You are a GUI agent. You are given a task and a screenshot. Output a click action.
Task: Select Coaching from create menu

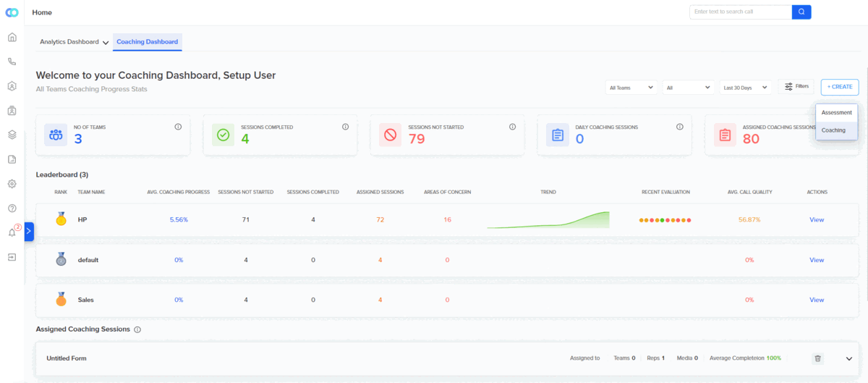coord(837,130)
